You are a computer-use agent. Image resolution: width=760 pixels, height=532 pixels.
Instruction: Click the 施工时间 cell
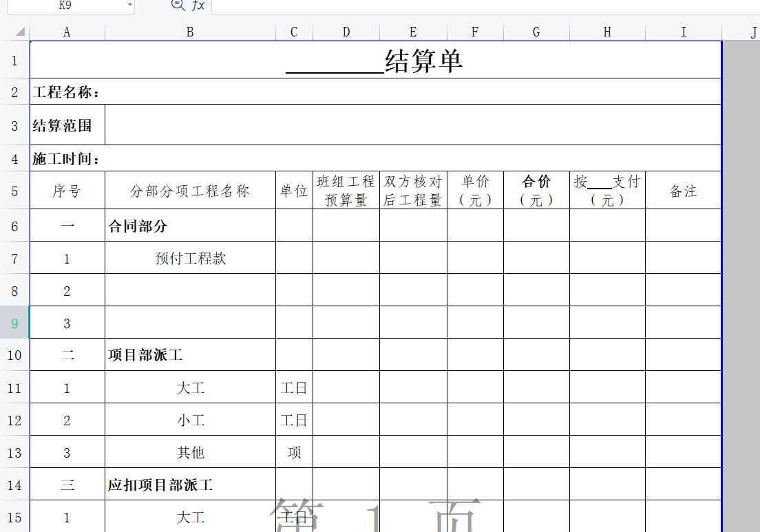(67, 159)
